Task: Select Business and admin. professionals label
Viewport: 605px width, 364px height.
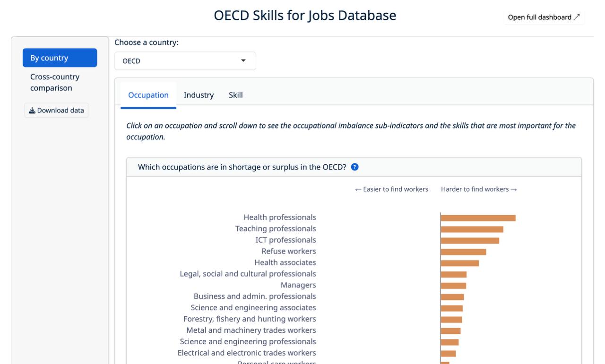Action: pyautogui.click(x=255, y=296)
